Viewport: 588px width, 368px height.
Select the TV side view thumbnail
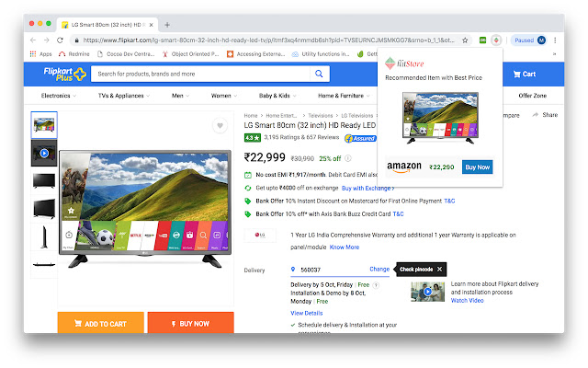(x=44, y=237)
